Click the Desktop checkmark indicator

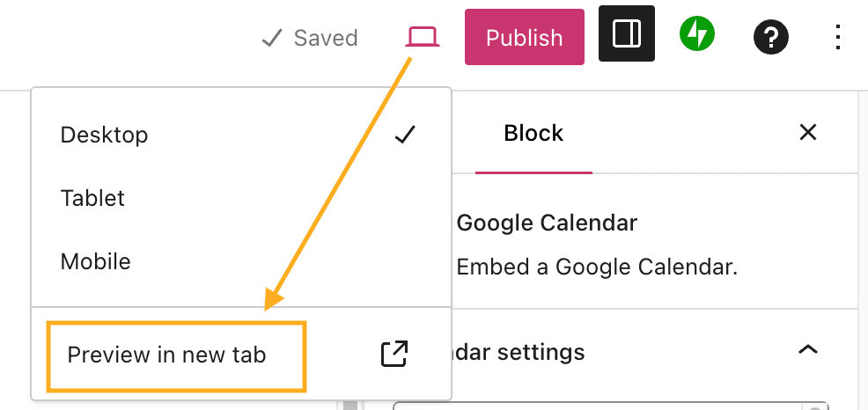(x=405, y=135)
